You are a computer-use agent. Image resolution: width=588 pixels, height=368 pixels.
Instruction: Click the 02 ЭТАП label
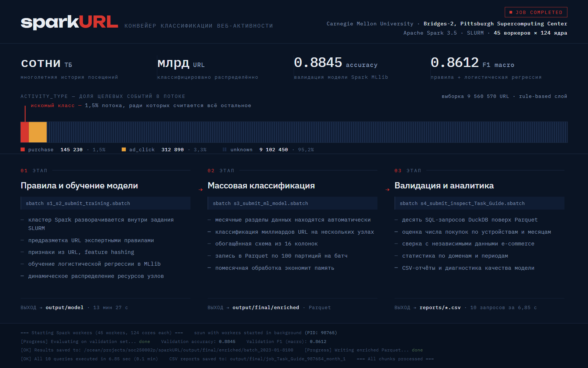221,170
